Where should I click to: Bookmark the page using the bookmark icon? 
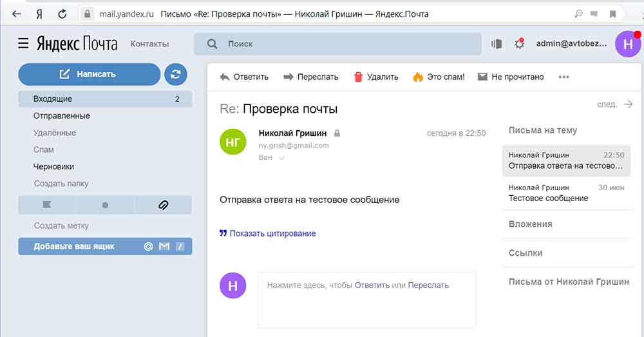click(x=612, y=14)
